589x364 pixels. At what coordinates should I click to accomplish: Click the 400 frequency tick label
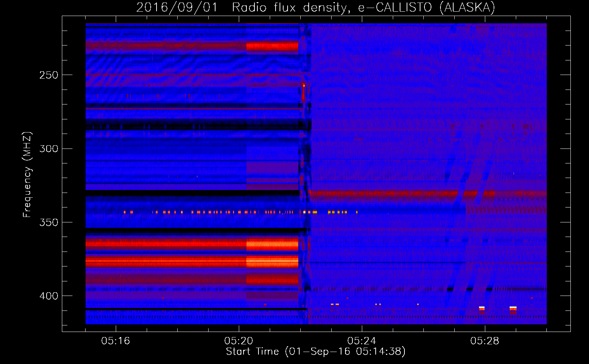coord(49,296)
